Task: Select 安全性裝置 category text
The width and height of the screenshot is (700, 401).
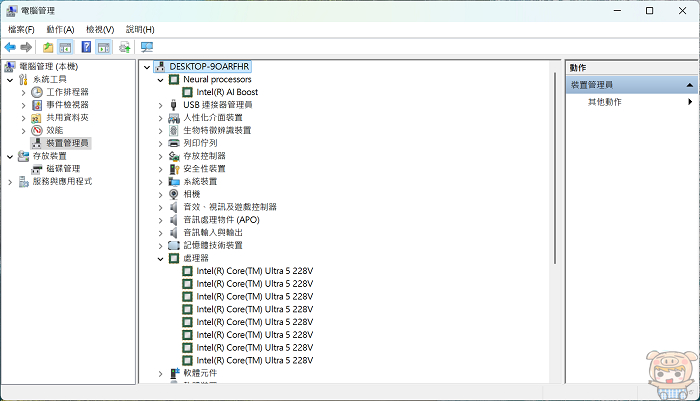Action: [204, 169]
